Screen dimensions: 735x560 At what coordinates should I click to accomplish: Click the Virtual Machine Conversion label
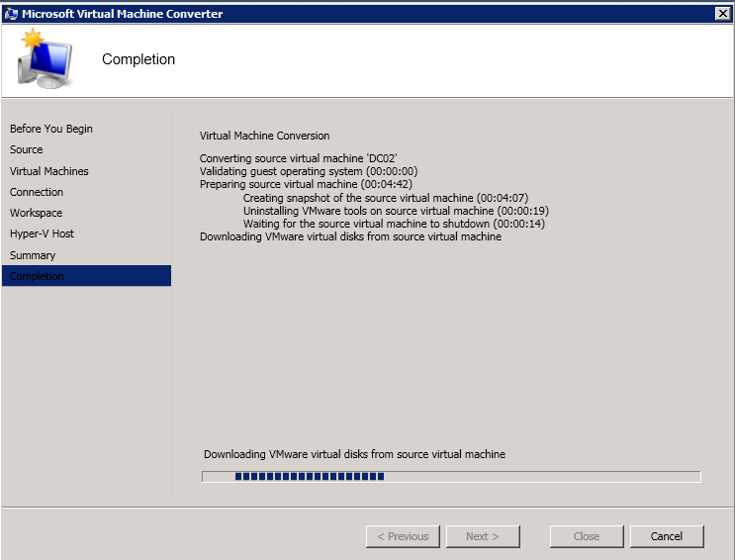point(264,136)
